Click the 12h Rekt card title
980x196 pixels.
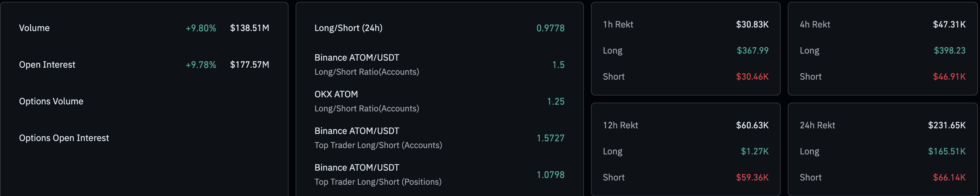620,125
